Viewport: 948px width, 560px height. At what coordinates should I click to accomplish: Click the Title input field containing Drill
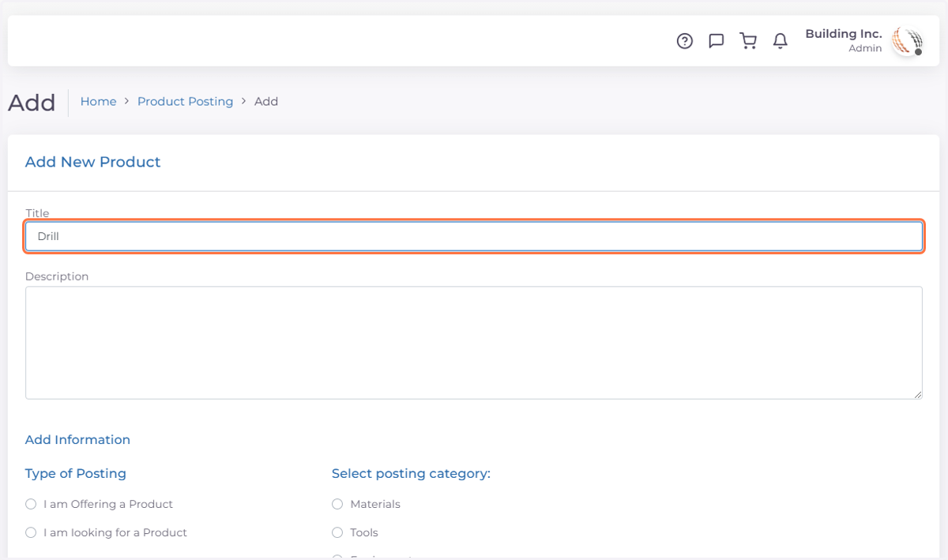(474, 236)
